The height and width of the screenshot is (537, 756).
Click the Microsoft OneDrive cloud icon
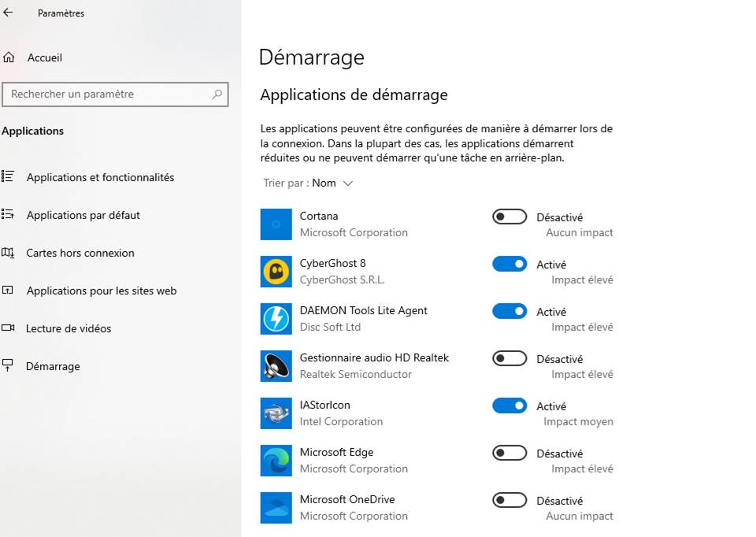click(x=276, y=508)
